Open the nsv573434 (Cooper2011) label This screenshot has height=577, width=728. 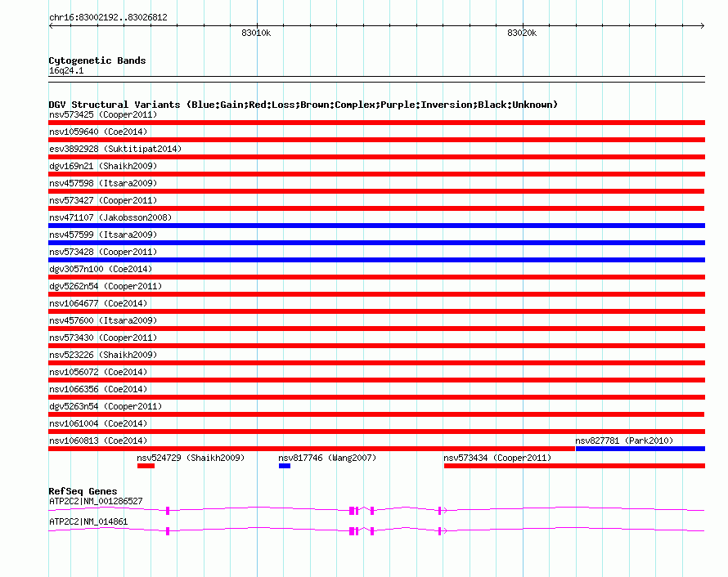coord(497,458)
